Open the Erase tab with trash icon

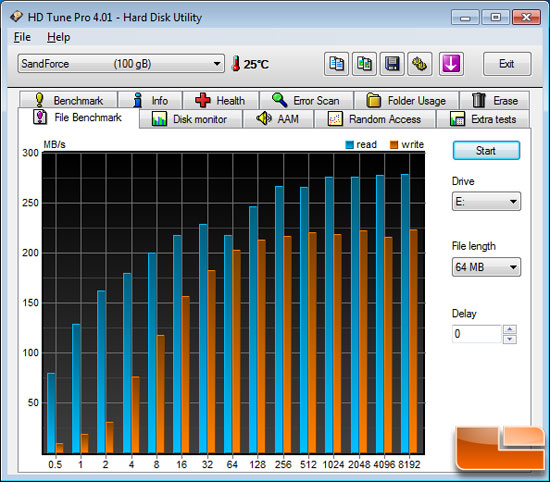495,101
